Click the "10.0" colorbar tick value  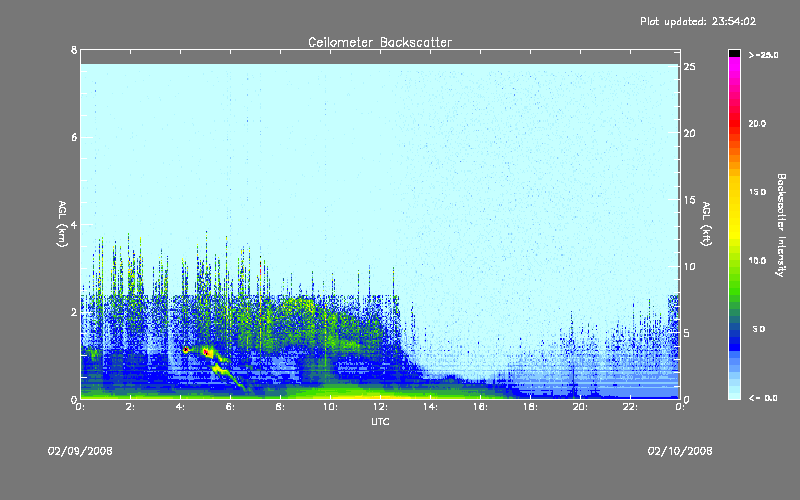757,261
